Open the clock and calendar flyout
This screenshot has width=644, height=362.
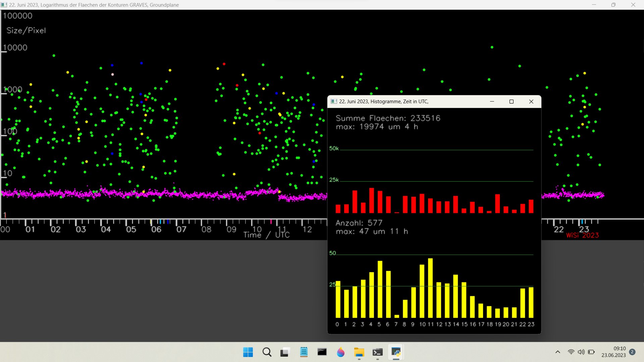pos(613,352)
